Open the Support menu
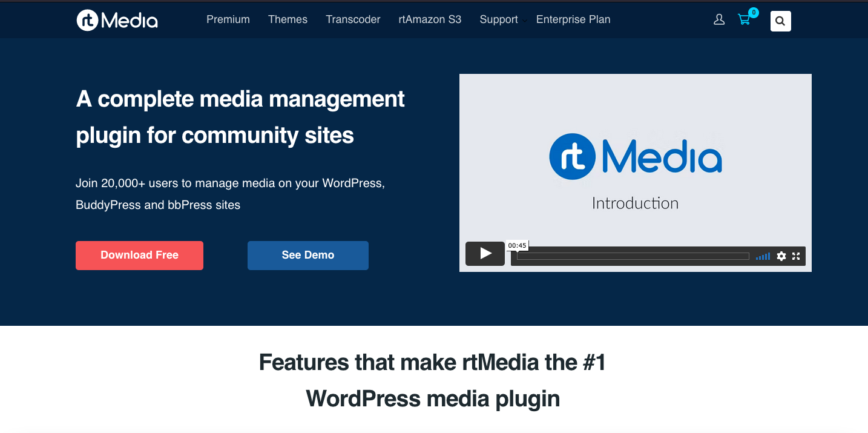The image size is (868, 433). [499, 19]
